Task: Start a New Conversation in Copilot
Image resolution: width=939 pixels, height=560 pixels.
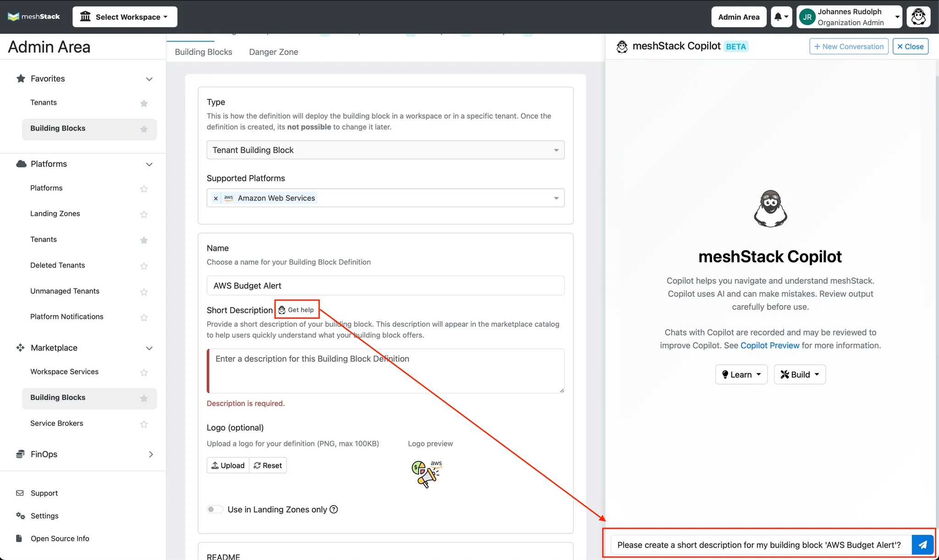Action: click(x=849, y=46)
